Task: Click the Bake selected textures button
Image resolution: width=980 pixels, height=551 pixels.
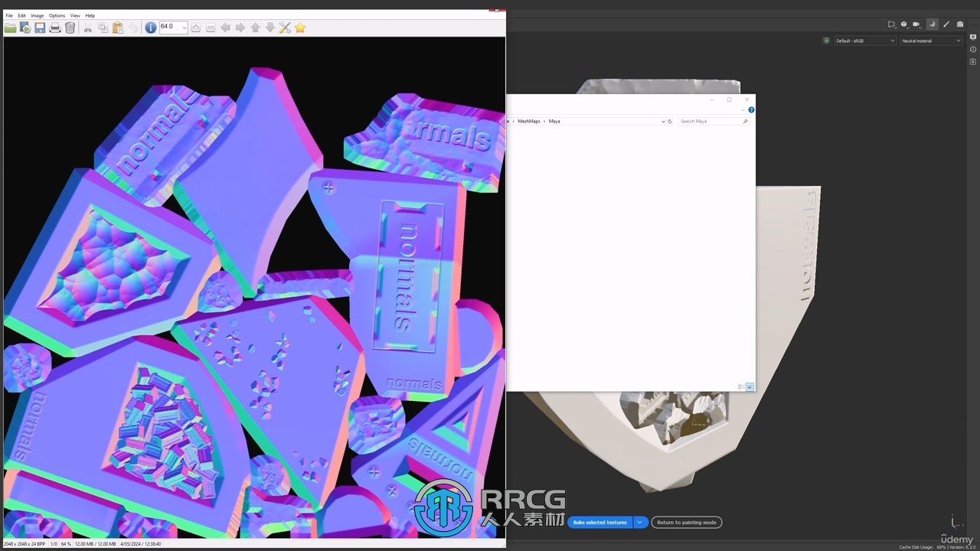Action: coord(599,523)
